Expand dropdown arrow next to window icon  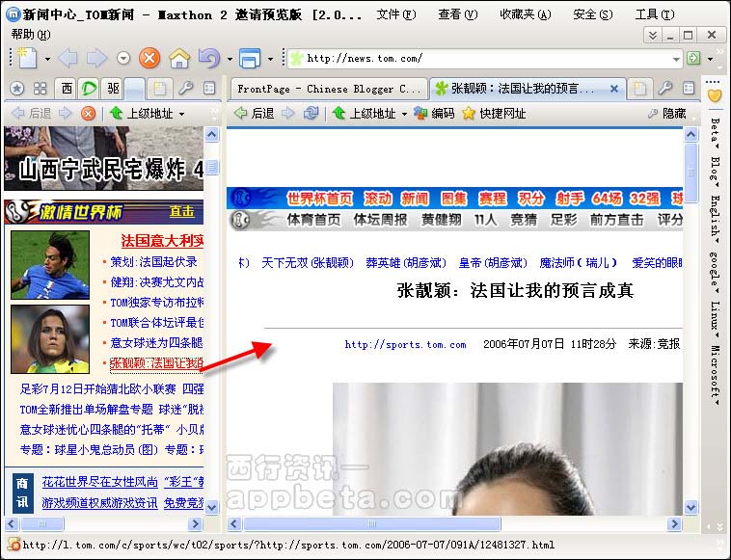pos(270,59)
